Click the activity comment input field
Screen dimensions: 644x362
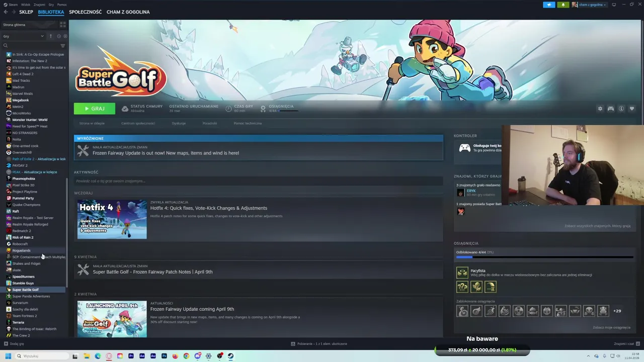click(258, 181)
